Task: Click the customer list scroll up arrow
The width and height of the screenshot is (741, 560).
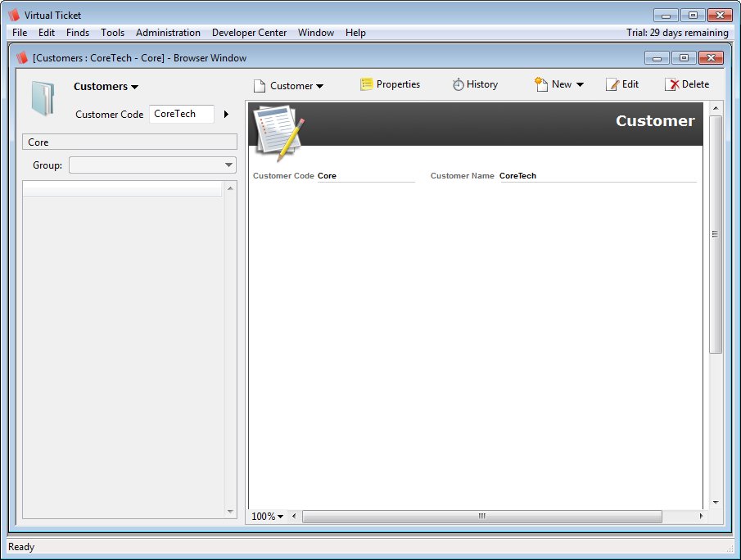Action: click(230, 188)
